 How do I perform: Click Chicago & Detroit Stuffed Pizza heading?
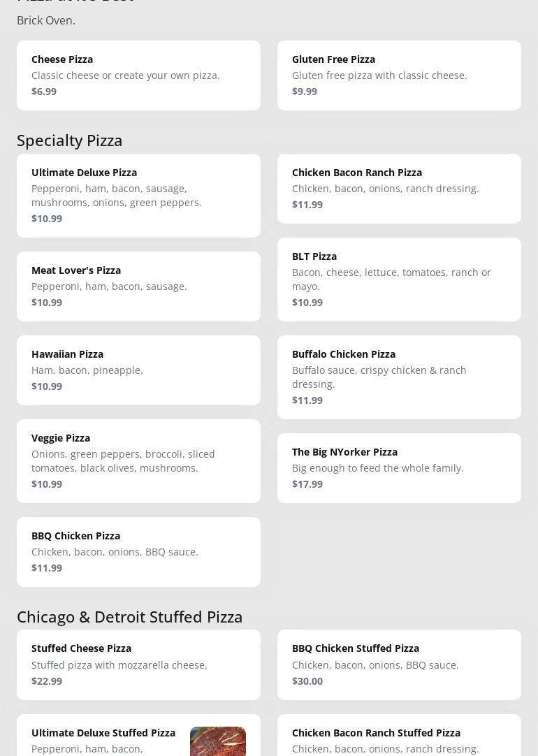(130, 616)
